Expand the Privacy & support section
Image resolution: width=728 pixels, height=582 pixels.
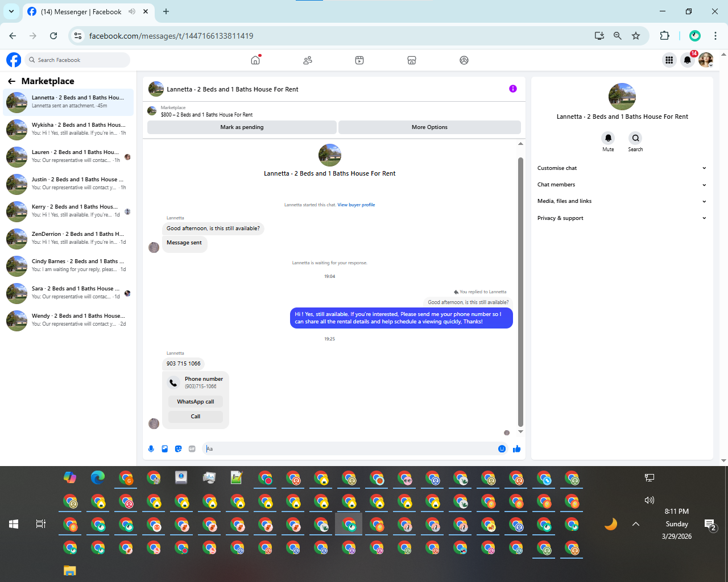pos(622,218)
